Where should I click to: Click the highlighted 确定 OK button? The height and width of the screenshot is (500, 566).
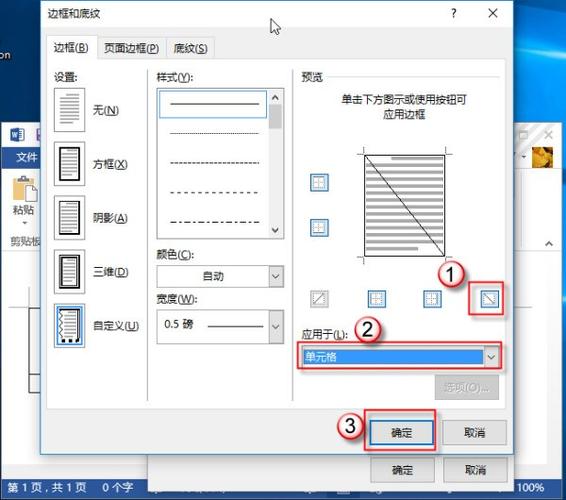pyautogui.click(x=401, y=432)
